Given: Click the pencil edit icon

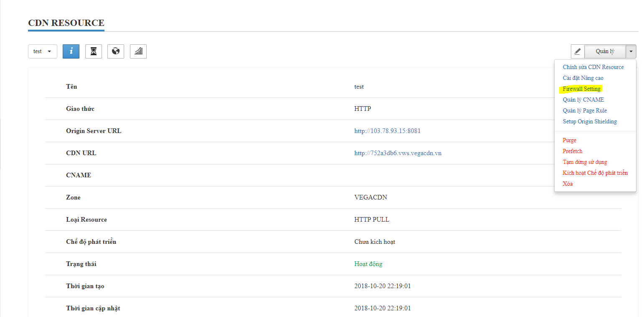Looking at the screenshot, I should [578, 51].
